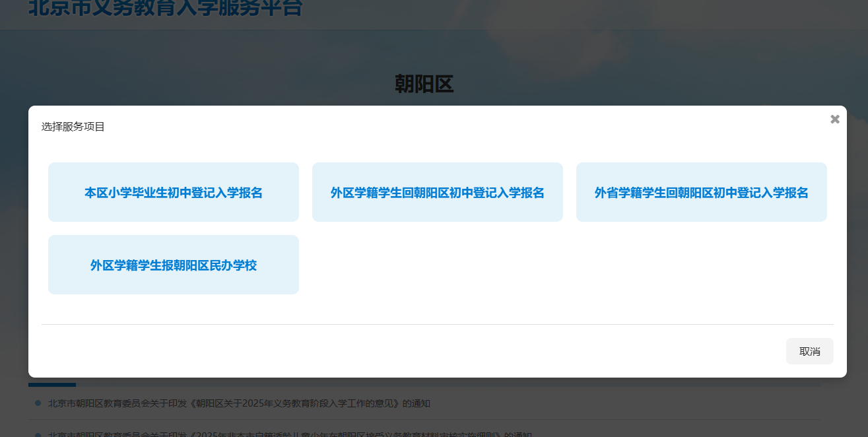Pick 外区学籍学生报朝阳区民办学校 service
The image size is (868, 437).
174,265
